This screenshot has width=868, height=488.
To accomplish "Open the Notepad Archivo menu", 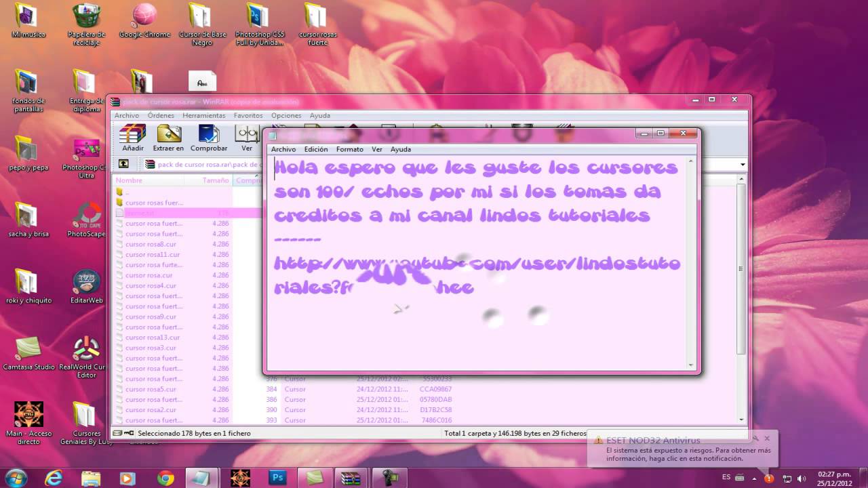I will (283, 149).
